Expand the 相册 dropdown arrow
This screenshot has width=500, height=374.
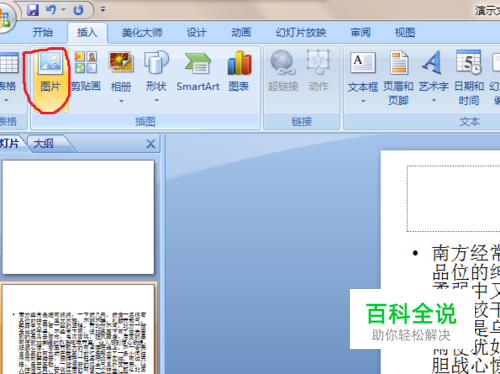121,101
